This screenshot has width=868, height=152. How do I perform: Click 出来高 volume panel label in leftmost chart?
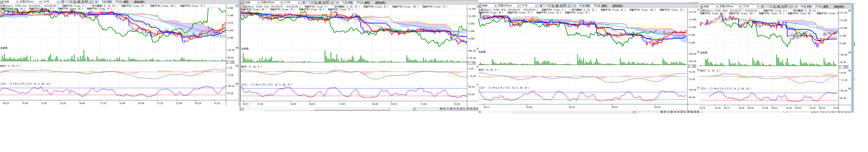tap(4, 48)
